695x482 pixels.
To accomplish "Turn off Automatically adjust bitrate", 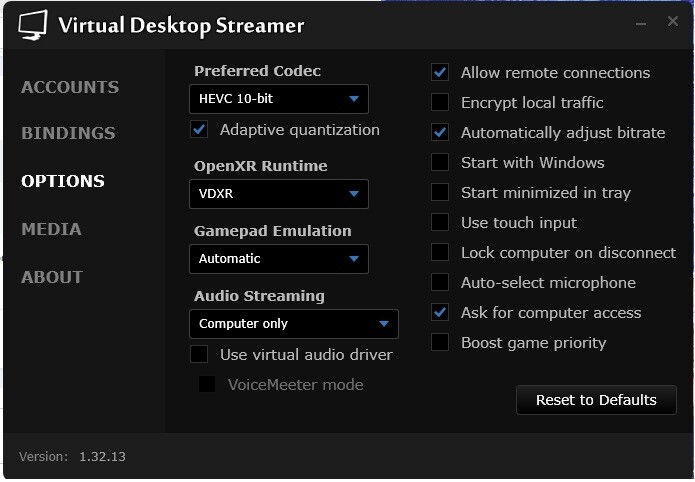I will click(x=440, y=133).
